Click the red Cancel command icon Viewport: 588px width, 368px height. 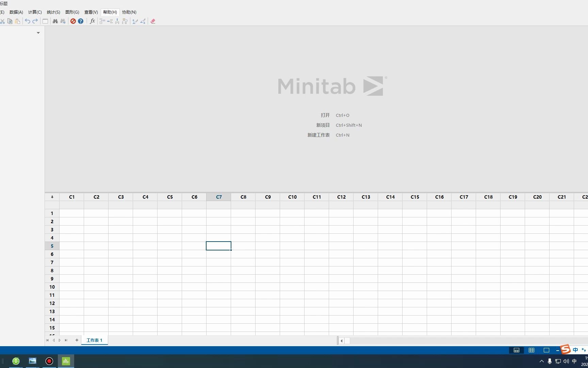[x=73, y=21]
